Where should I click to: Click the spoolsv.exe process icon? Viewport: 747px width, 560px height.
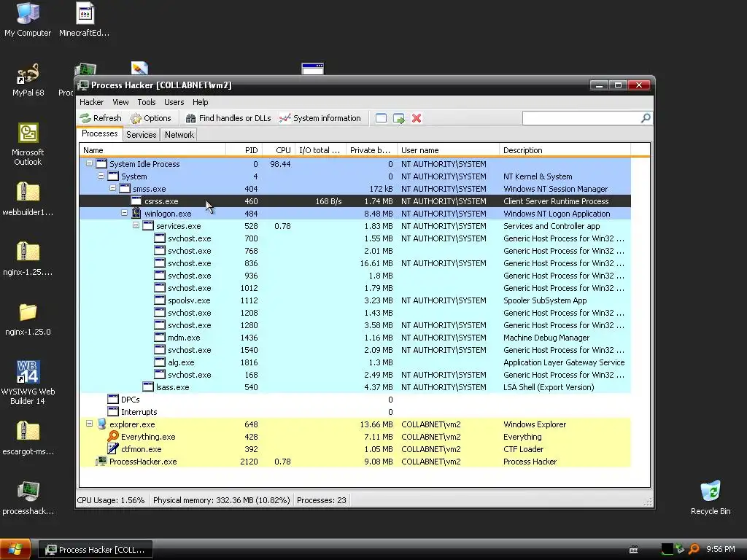click(x=160, y=300)
